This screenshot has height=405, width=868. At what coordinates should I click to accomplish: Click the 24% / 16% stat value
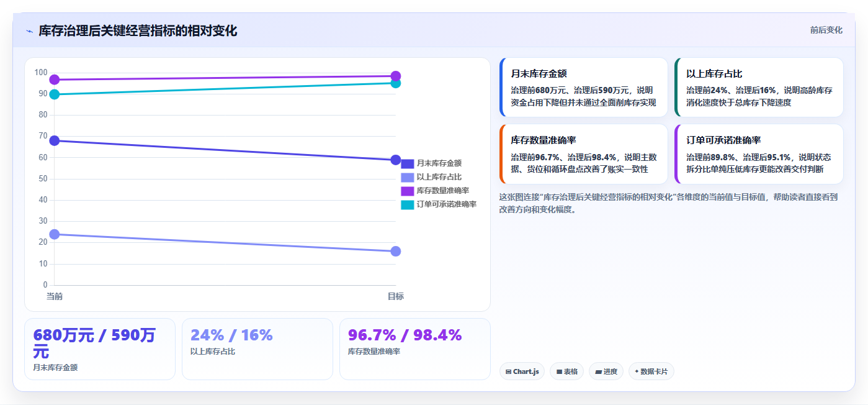pos(231,335)
